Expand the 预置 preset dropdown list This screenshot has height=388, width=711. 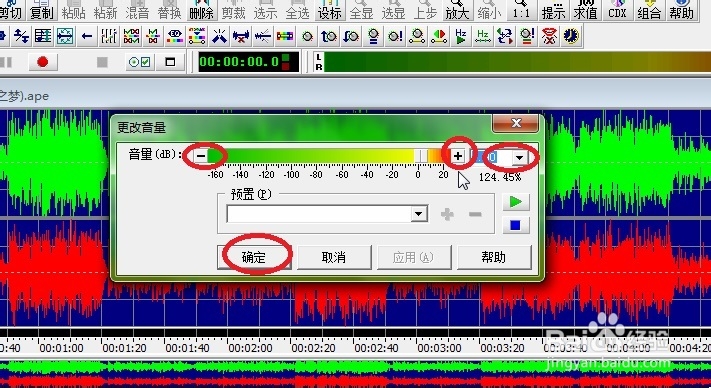point(419,213)
